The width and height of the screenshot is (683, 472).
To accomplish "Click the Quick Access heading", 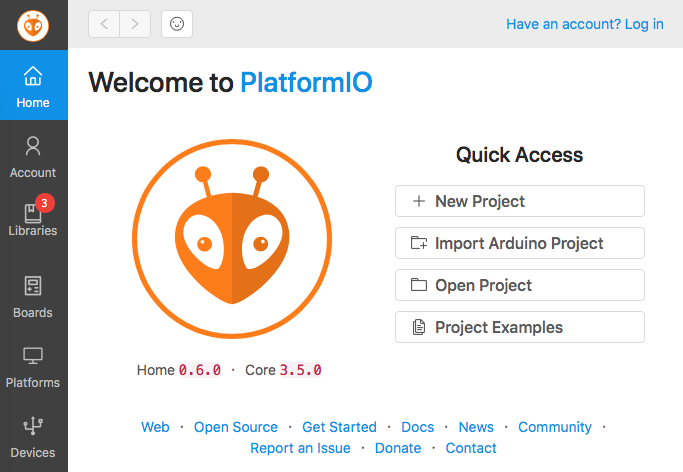I will coord(520,155).
